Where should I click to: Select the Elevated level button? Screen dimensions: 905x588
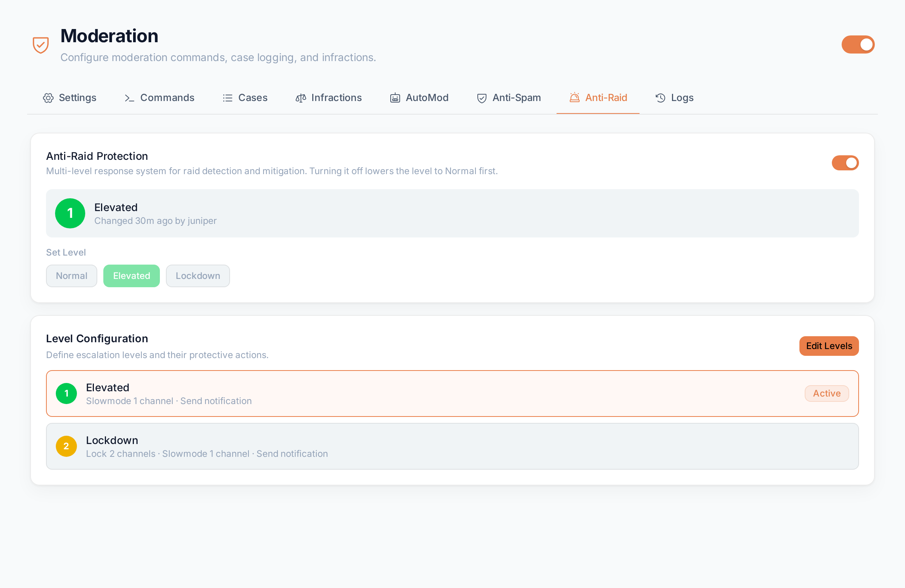pyautogui.click(x=132, y=276)
